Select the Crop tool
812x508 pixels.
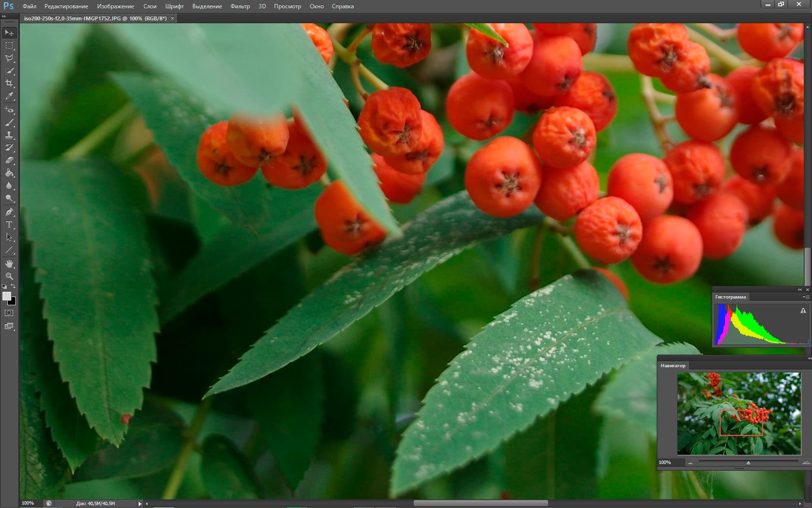9,83
